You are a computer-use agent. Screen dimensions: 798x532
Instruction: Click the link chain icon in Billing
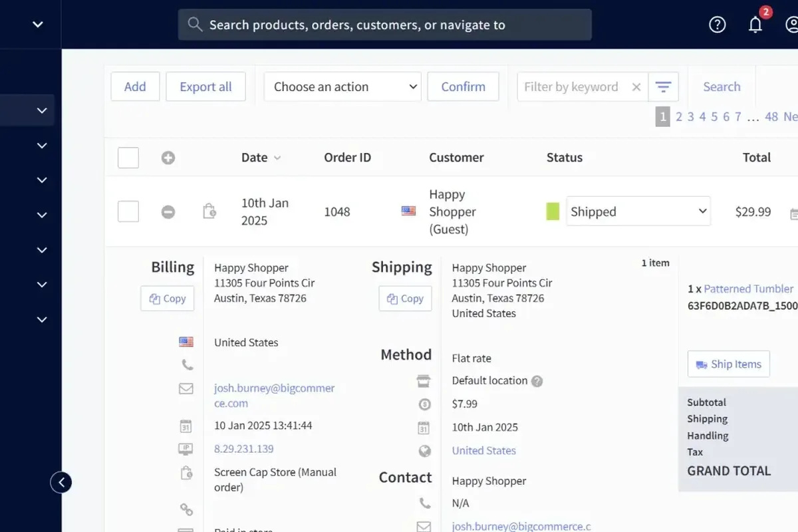(x=186, y=509)
